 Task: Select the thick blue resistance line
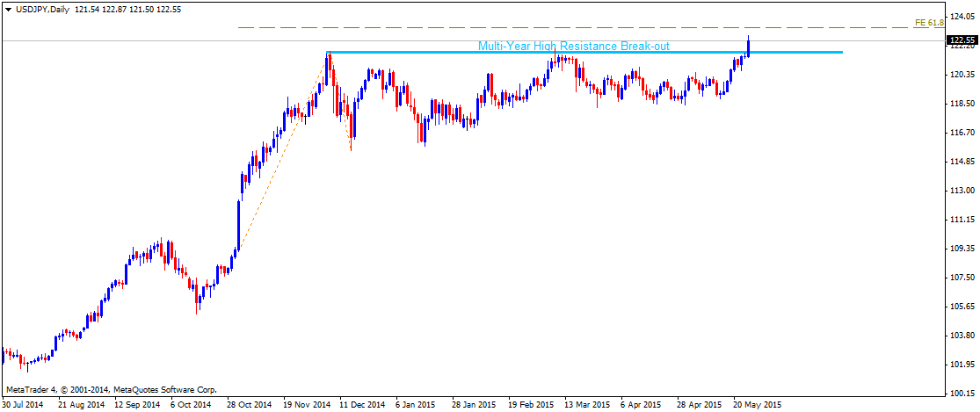(791, 52)
